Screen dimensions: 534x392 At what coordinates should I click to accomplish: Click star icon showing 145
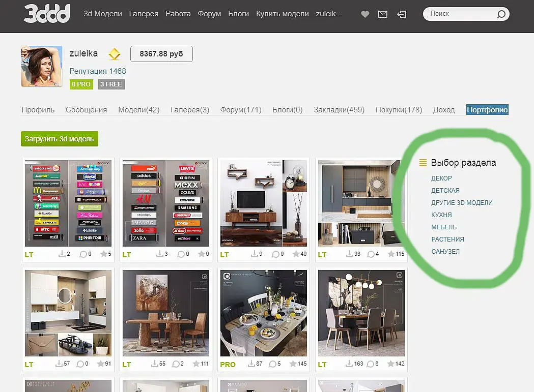click(293, 364)
